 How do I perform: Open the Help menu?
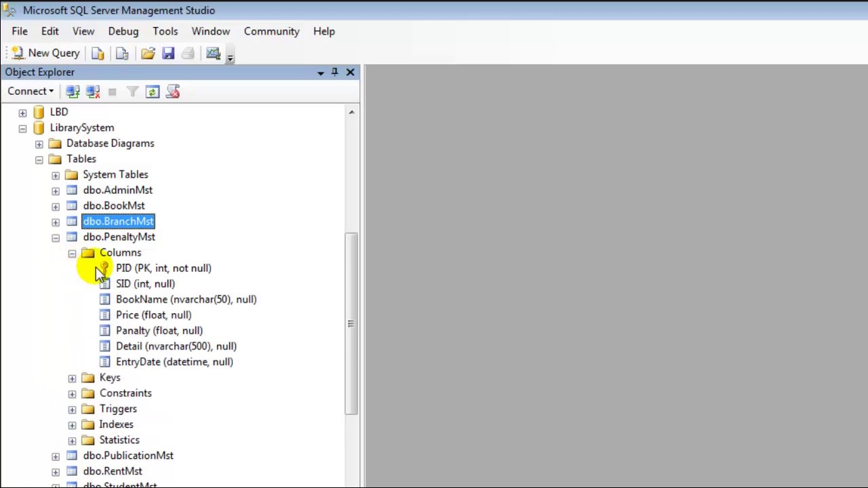[x=324, y=31]
